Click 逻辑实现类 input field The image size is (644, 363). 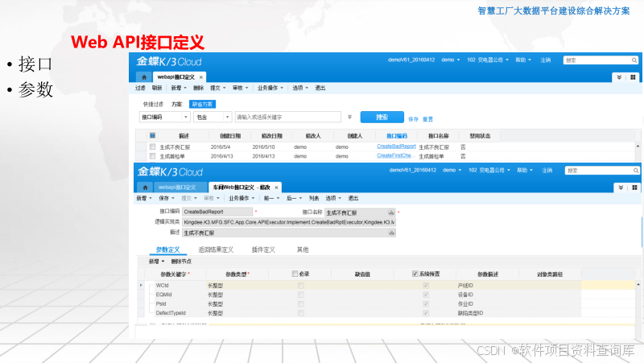pyautogui.click(x=289, y=222)
